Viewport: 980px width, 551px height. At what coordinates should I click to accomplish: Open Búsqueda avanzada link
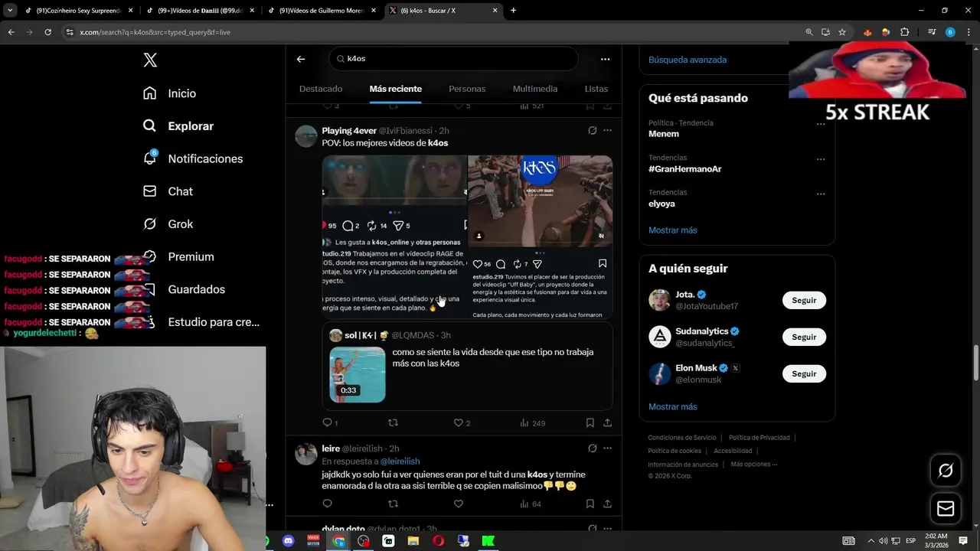pos(688,60)
